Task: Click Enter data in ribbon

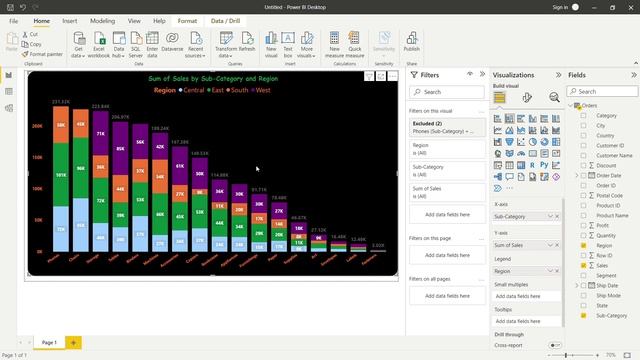Action: (x=152, y=45)
